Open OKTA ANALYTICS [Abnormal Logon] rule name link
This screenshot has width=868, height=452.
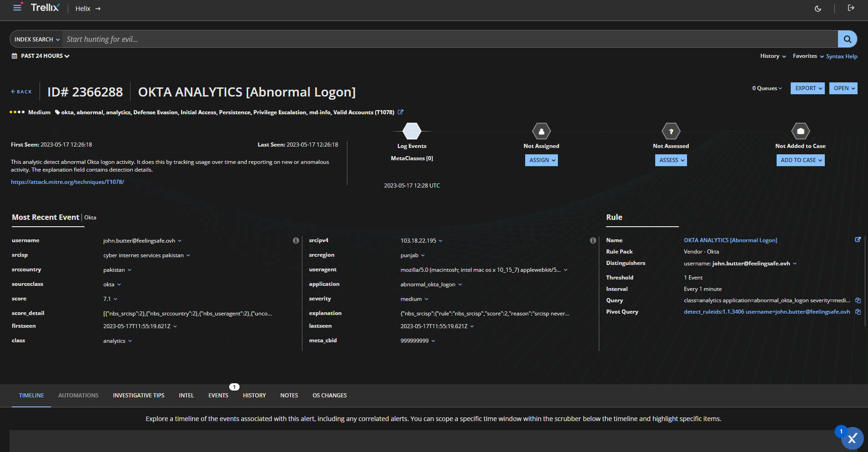730,240
